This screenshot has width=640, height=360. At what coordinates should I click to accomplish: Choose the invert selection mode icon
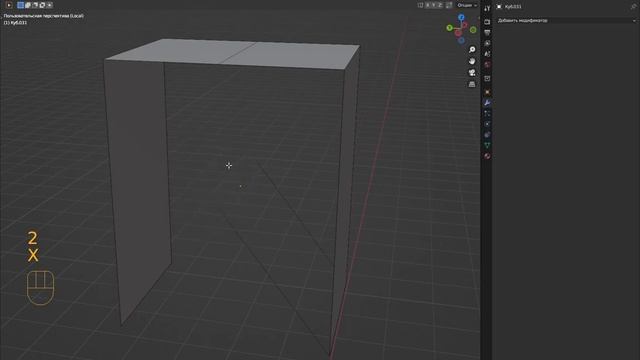coord(42,5)
